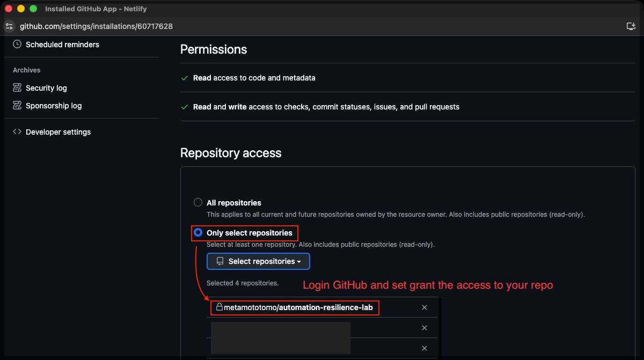Click the install app icon in address bar

[x=631, y=26]
